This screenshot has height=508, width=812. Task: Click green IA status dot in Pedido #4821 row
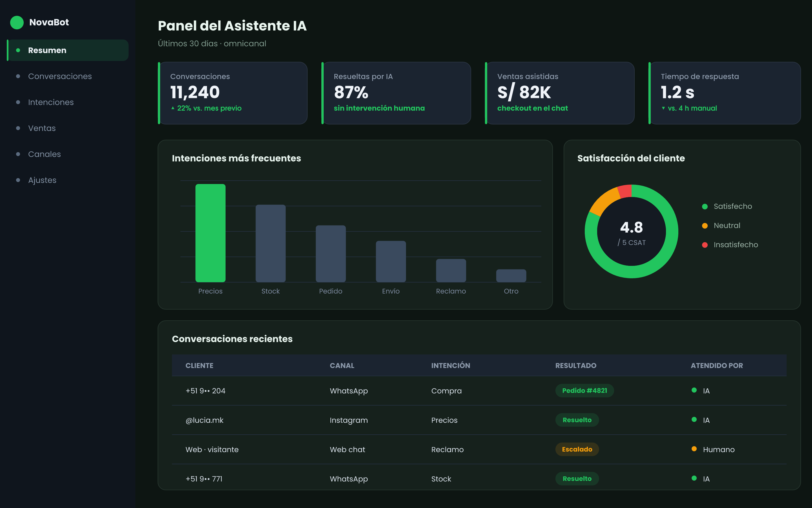point(694,390)
